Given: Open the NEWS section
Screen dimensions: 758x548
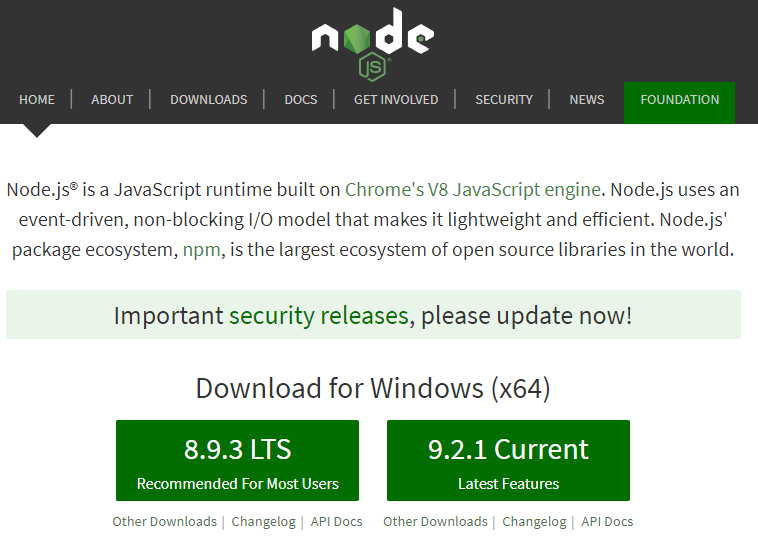Looking at the screenshot, I should [587, 100].
